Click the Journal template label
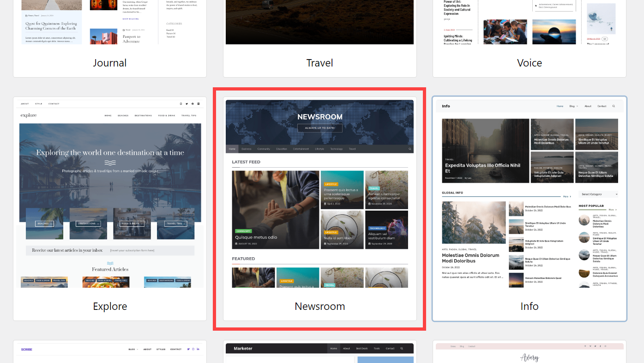The height and width of the screenshot is (363, 644). (110, 63)
